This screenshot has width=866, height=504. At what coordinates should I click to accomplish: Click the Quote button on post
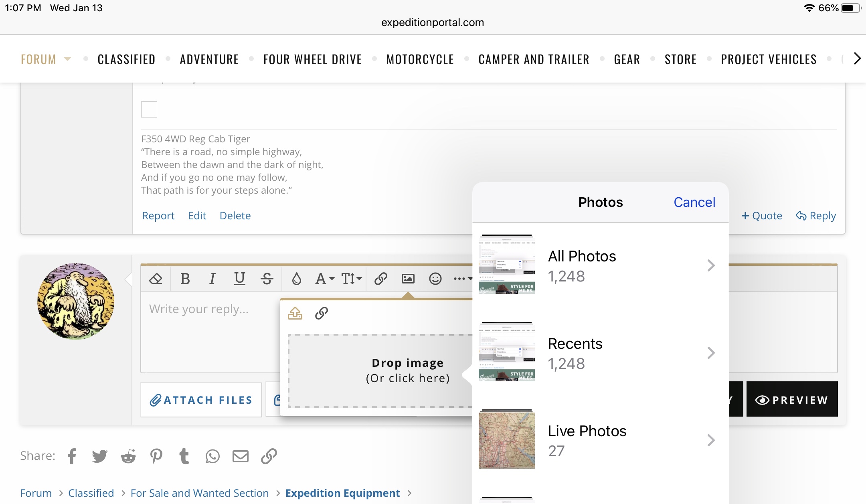click(762, 216)
